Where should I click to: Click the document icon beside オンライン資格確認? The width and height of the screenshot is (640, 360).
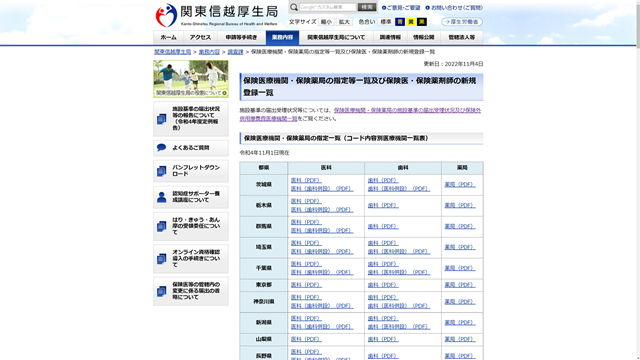coord(162,259)
